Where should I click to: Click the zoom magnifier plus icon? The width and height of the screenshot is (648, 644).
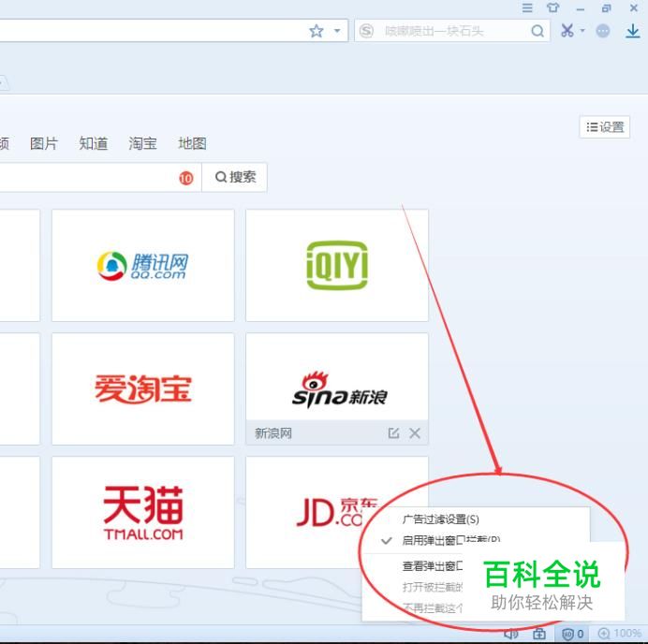click(x=604, y=634)
